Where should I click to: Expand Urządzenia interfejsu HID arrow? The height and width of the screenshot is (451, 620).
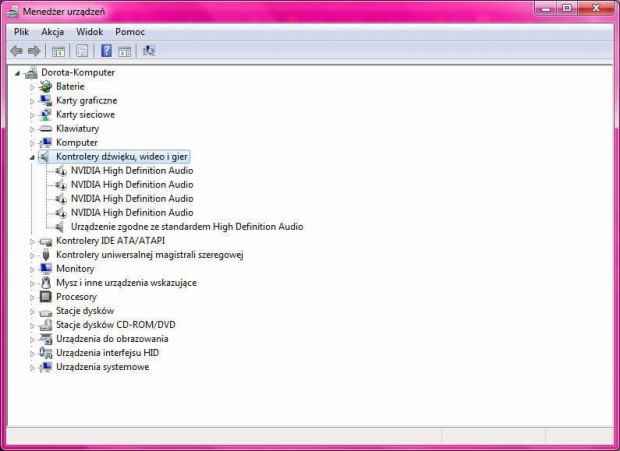(x=32, y=354)
